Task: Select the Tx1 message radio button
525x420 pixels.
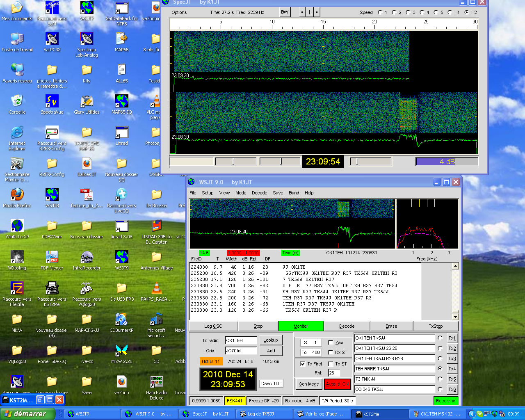Action: tap(440, 338)
